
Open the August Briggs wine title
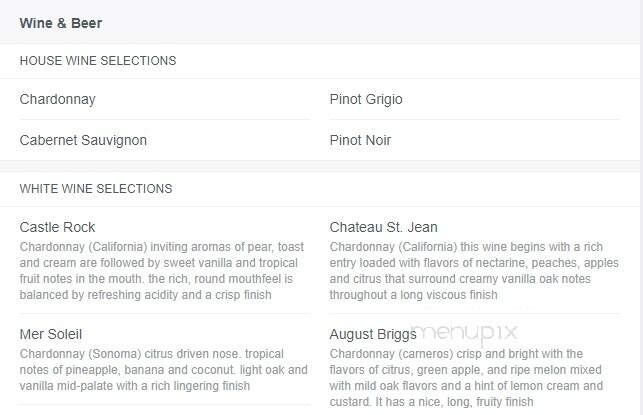point(373,334)
